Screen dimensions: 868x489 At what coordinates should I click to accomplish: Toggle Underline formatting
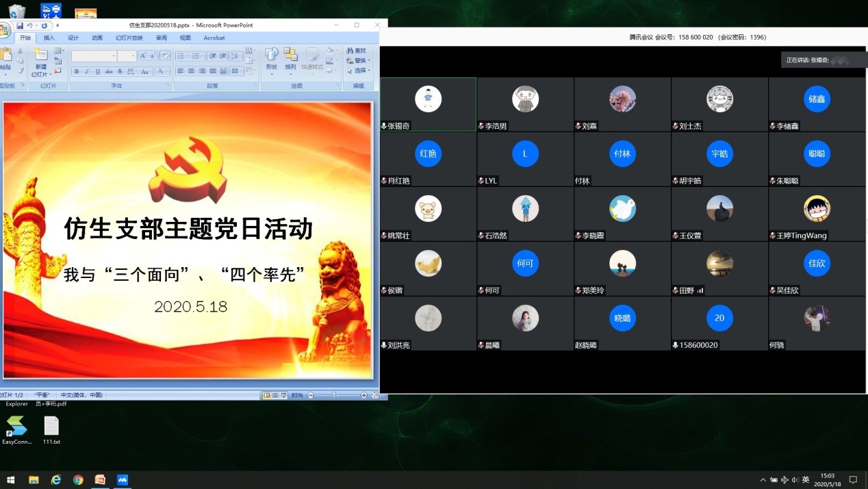98,71
